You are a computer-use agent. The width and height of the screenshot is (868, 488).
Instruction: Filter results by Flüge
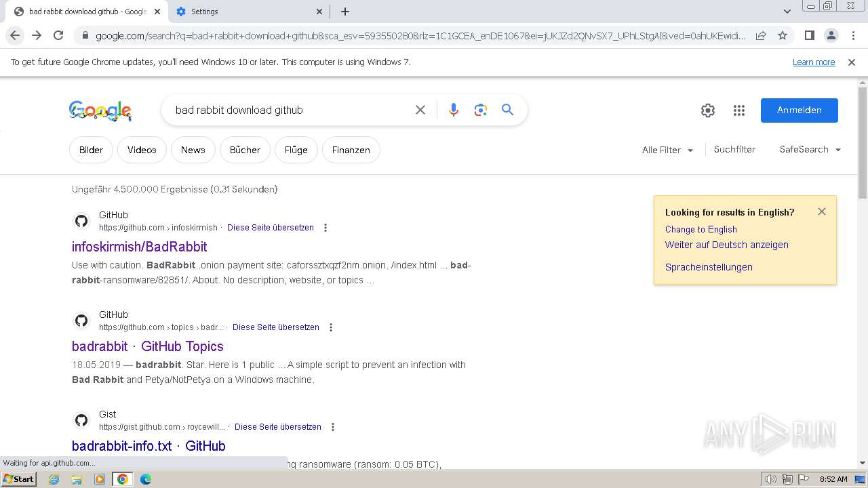pos(296,150)
